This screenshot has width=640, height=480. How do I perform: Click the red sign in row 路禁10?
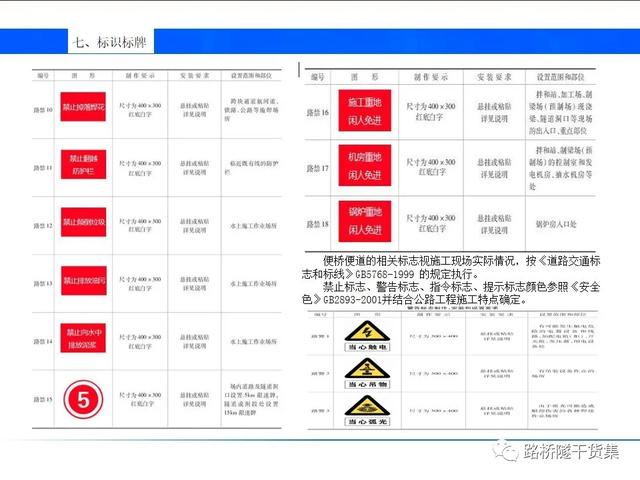point(86,107)
